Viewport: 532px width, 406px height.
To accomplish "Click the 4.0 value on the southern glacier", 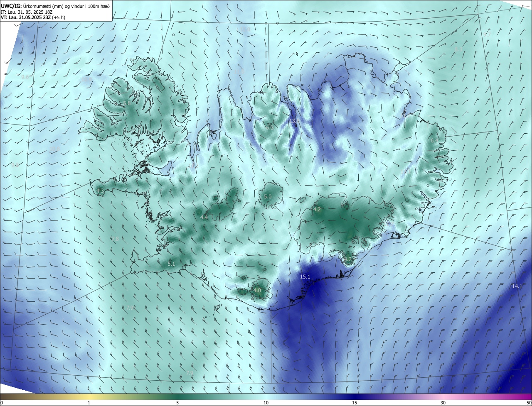I will point(257,290).
